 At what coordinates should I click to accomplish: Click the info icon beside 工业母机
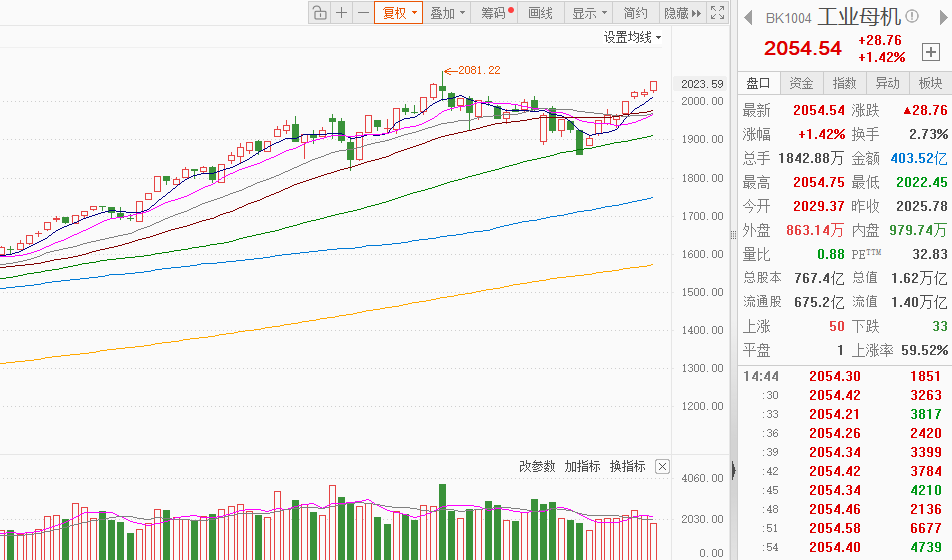912,17
